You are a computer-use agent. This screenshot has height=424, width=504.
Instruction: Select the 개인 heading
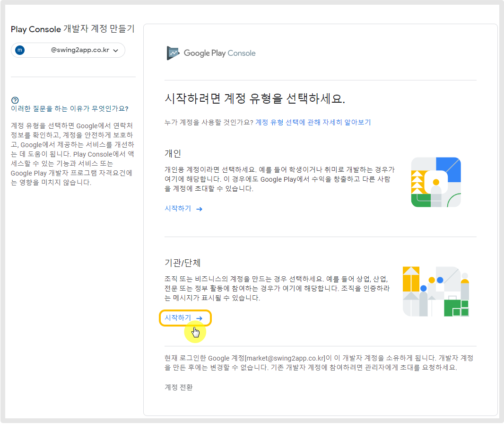coord(173,153)
